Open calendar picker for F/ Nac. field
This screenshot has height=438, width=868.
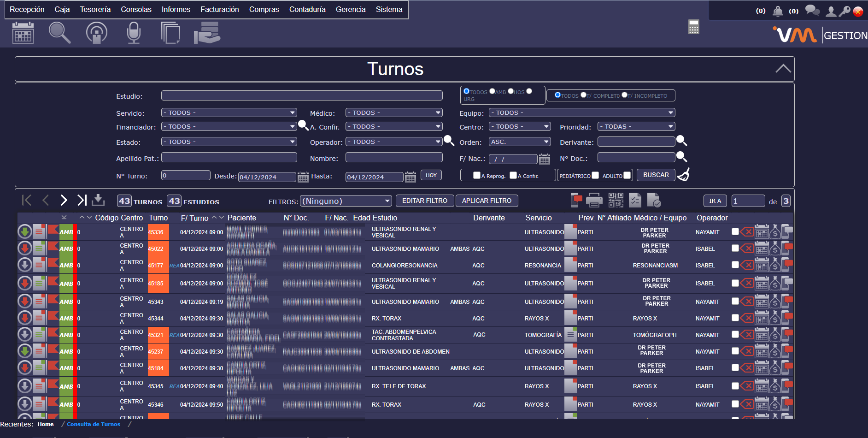544,159
